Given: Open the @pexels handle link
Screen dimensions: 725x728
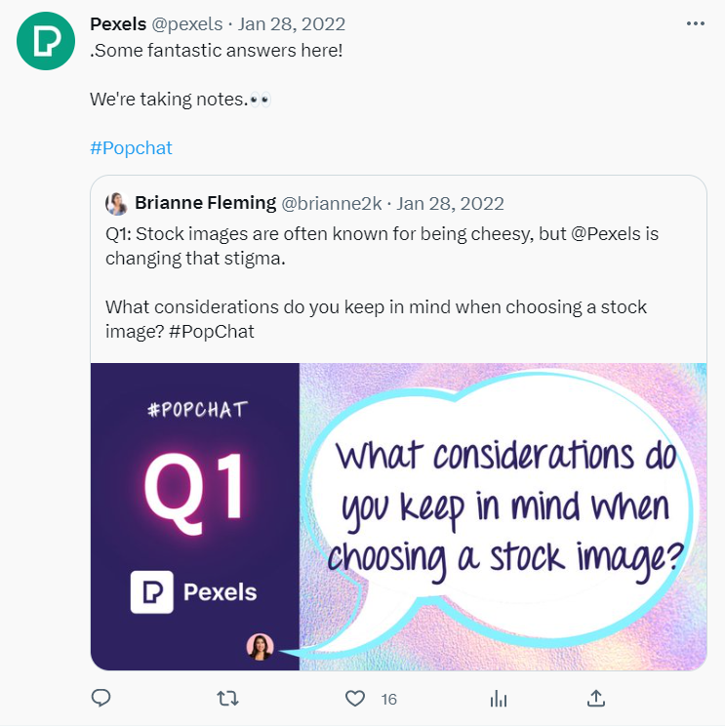Looking at the screenshot, I should 187,24.
